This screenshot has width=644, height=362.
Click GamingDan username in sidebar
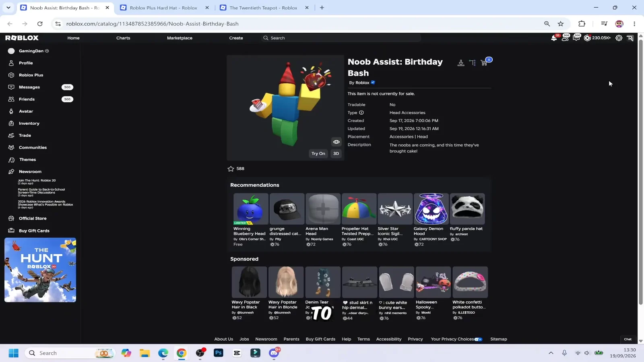tap(31, 51)
